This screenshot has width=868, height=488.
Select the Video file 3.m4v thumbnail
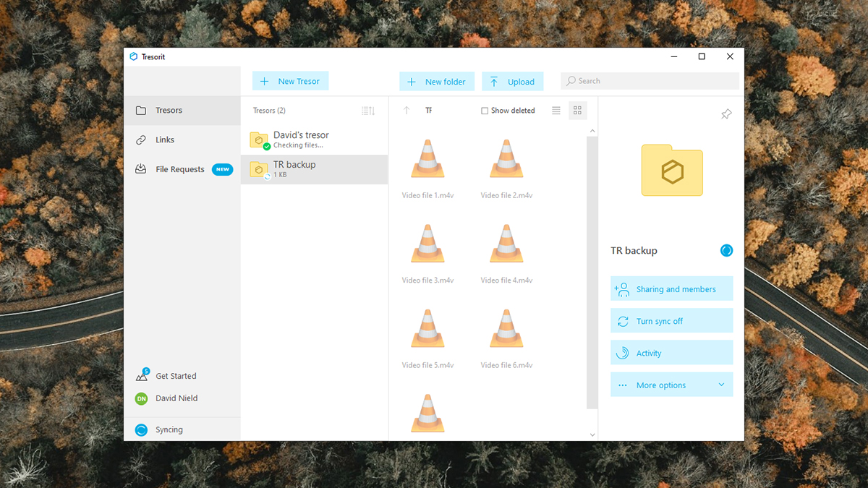tap(427, 244)
